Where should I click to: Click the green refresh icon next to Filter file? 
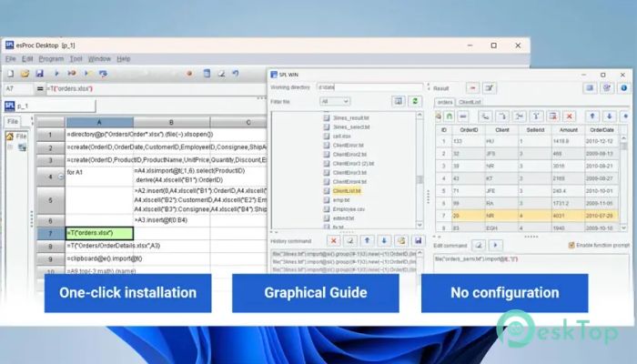tap(415, 101)
